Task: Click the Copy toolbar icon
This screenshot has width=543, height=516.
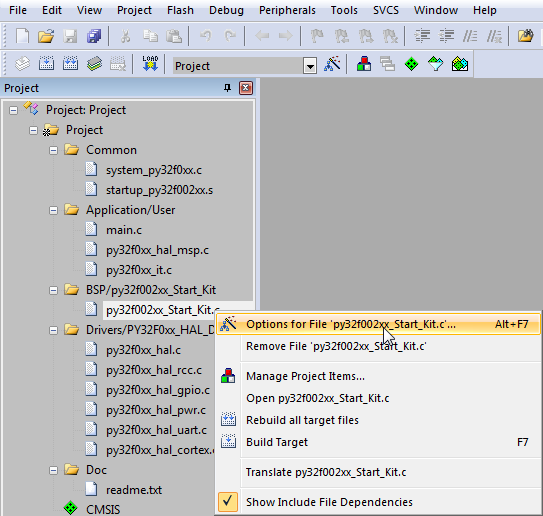Action: [x=150, y=36]
